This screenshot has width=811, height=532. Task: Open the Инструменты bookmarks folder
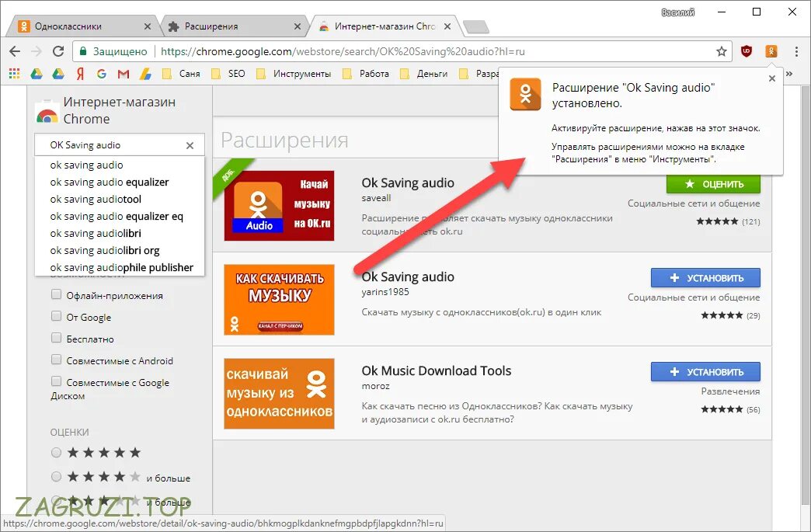coord(294,74)
